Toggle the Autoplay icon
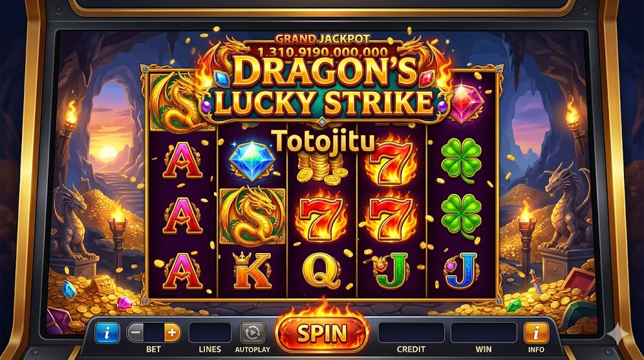This screenshot has height=360, width=644. (252, 332)
